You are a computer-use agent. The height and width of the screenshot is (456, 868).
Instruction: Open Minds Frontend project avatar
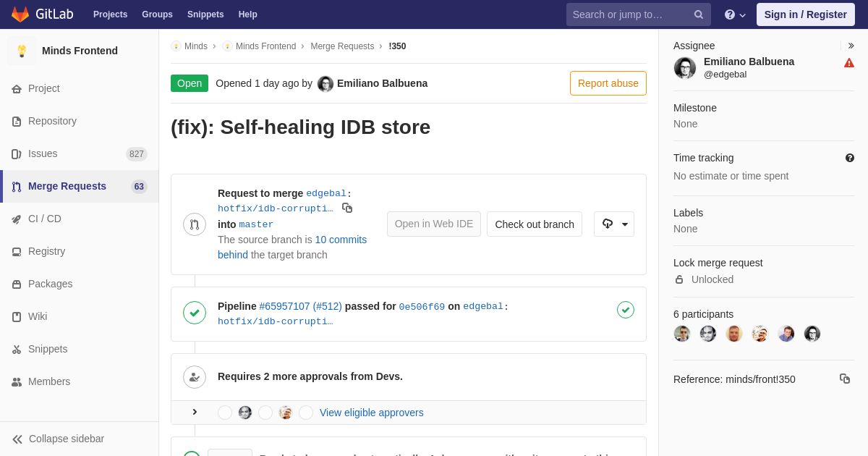tap(22, 51)
